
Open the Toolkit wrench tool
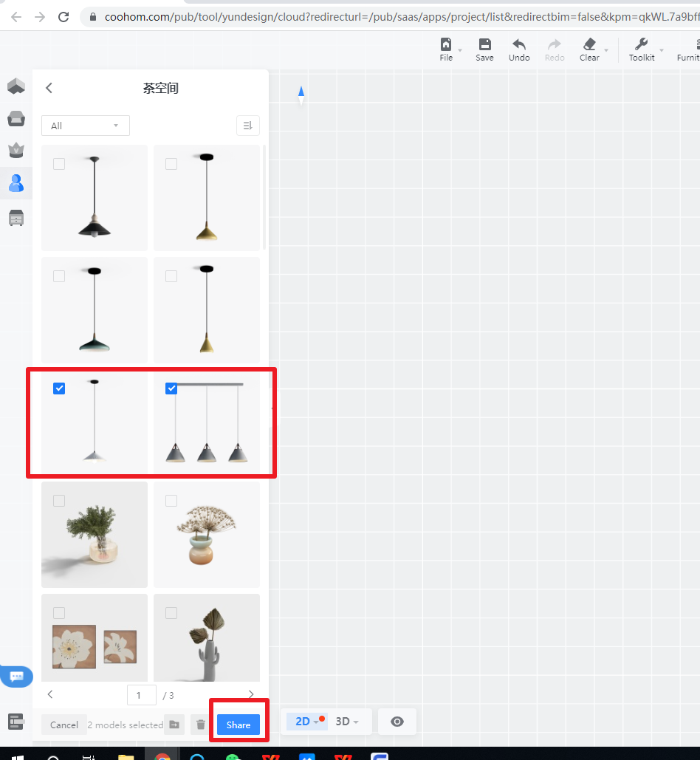pos(641,45)
